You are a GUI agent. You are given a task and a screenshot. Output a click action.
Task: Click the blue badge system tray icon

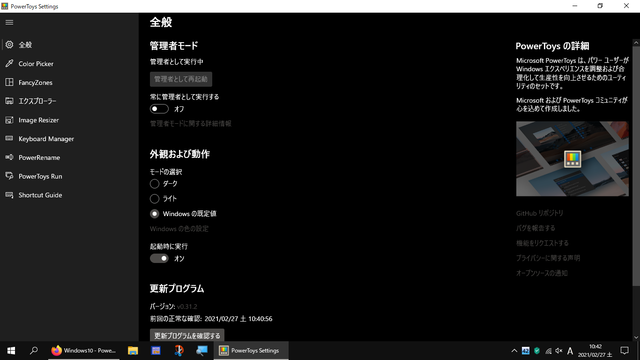tap(526, 351)
